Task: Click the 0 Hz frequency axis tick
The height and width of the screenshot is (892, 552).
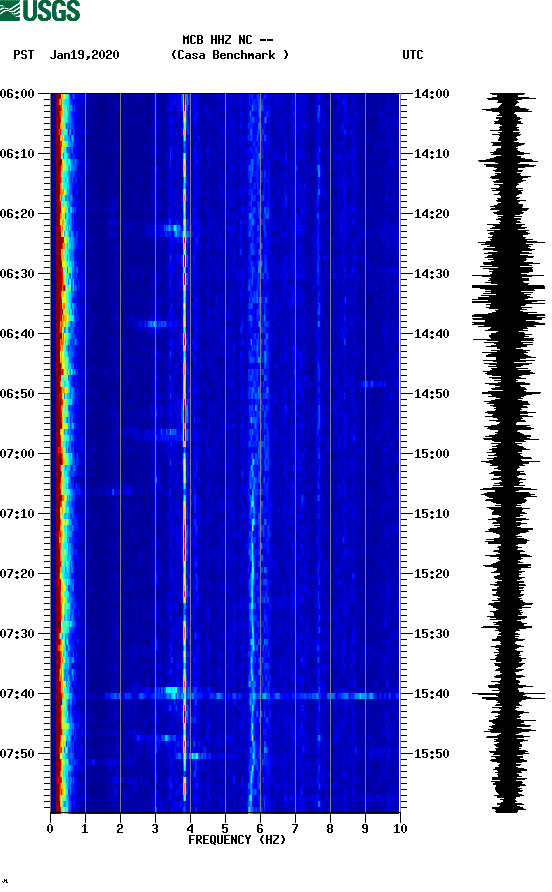Action: click(50, 828)
